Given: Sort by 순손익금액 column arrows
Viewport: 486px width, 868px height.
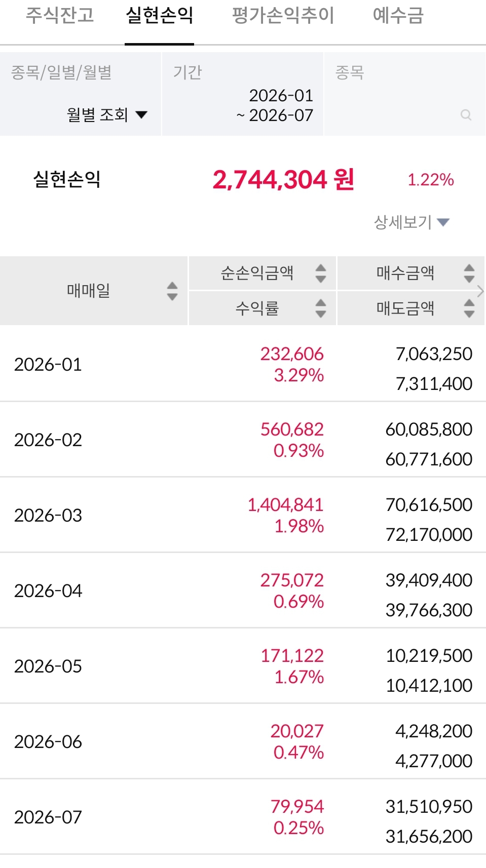Looking at the screenshot, I should [321, 273].
